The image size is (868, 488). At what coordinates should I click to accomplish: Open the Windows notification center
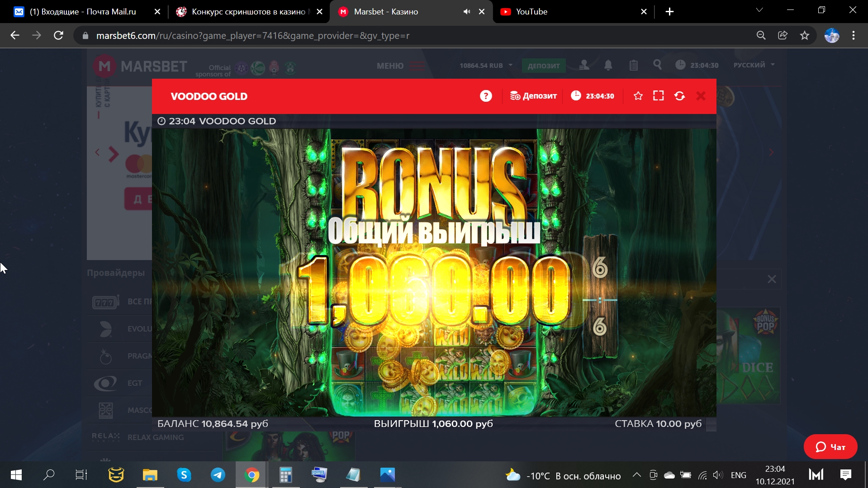pos(846,475)
